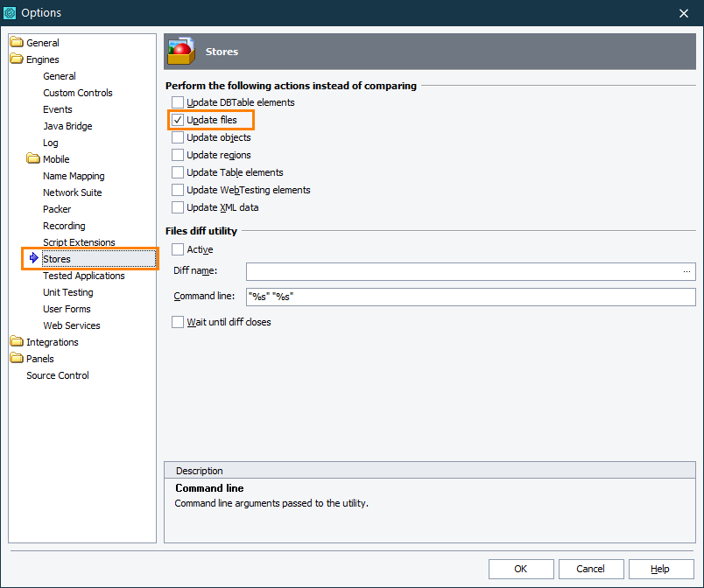
Task: Open the Source Control settings page
Action: (x=57, y=374)
